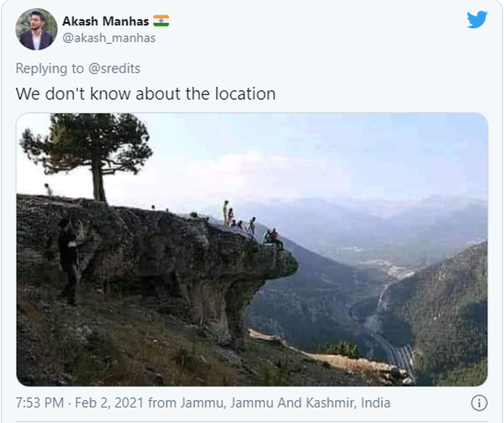
Task: Click the faint 'Rectangular Snip' watermark
Action: (355, 148)
